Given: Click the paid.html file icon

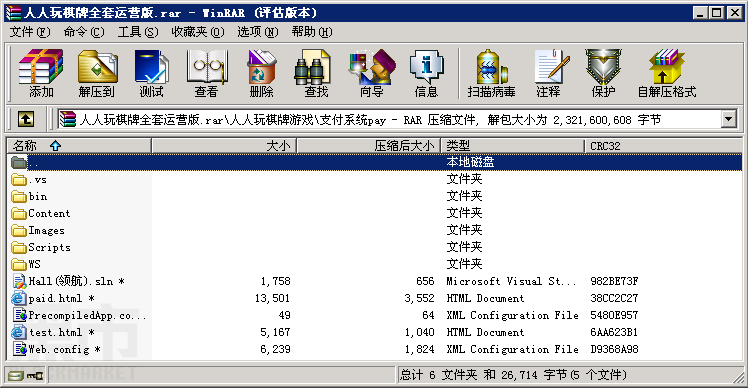Looking at the screenshot, I should [x=19, y=298].
